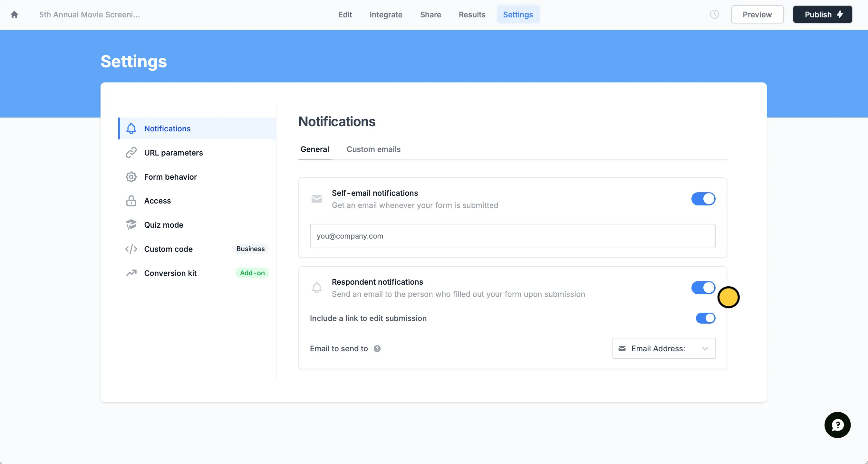Open the Email Address: combo box
This screenshot has width=868, height=464.
pyautogui.click(x=664, y=349)
